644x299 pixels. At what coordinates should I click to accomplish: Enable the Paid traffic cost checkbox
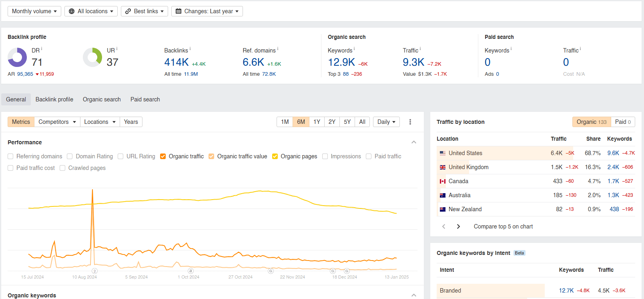(x=10, y=168)
